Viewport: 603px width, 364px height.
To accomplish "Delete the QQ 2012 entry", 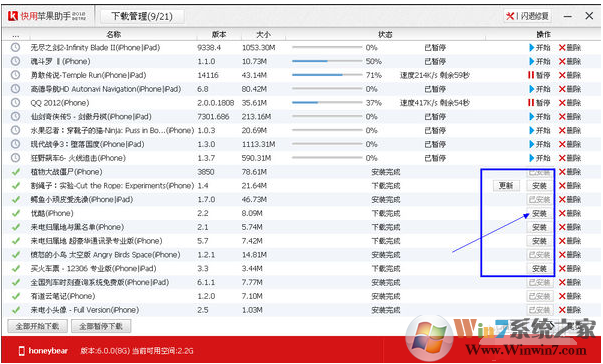I will [570, 103].
